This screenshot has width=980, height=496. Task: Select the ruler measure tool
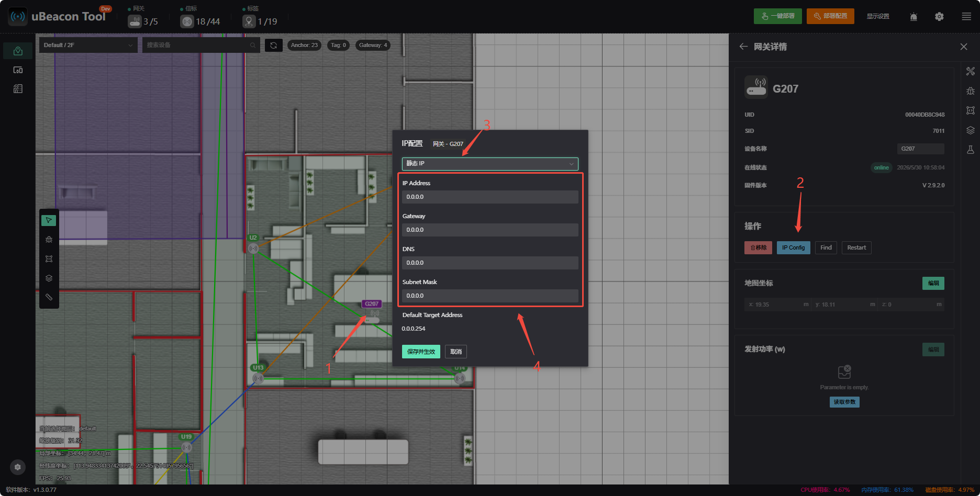[x=49, y=297]
